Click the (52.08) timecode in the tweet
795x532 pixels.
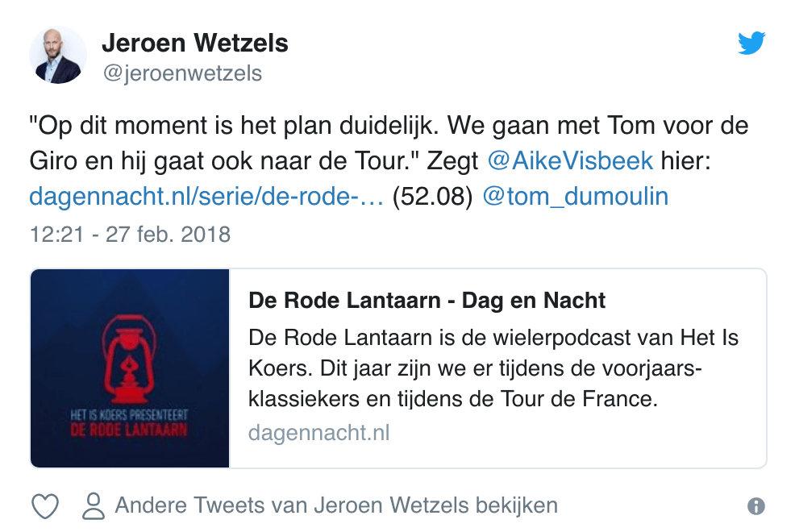431,197
